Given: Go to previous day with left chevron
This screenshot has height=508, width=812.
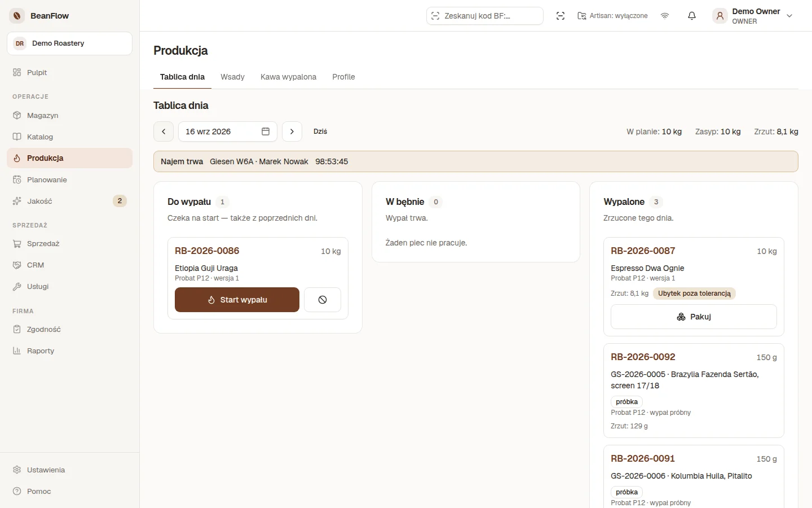Looking at the screenshot, I should (164, 132).
